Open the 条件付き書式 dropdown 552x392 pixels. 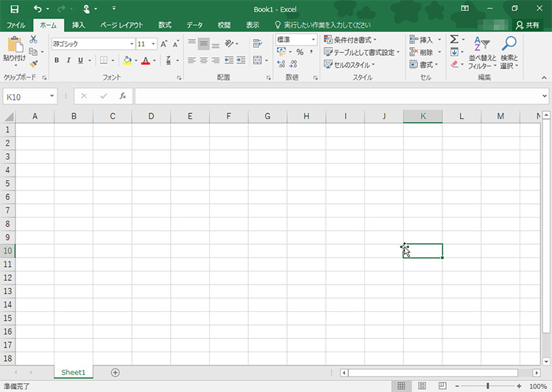coord(350,40)
